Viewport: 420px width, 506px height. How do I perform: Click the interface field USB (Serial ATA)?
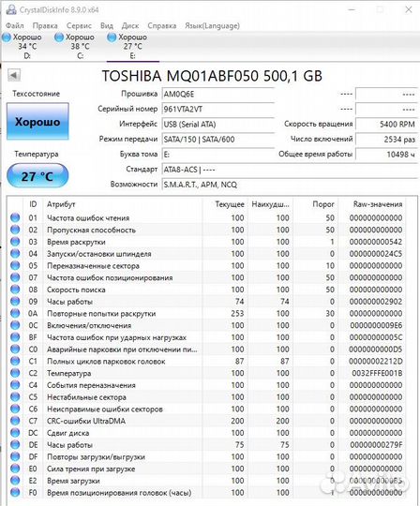tap(217, 125)
